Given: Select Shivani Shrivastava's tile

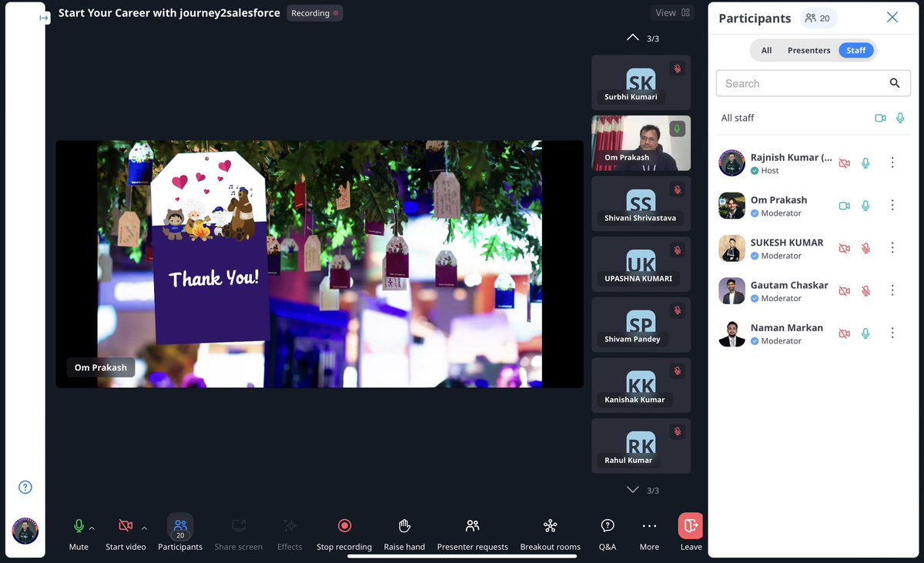Looking at the screenshot, I should [641, 204].
